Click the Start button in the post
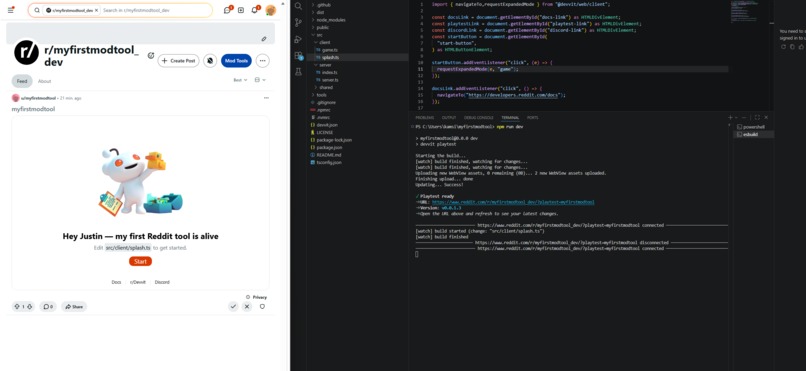Viewport: 806px width, 371px height. [140, 262]
